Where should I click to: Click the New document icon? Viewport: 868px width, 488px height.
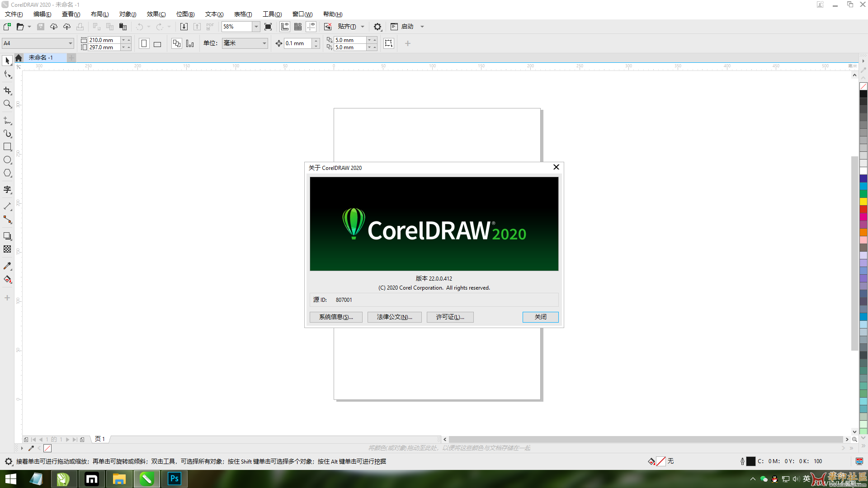(7, 27)
